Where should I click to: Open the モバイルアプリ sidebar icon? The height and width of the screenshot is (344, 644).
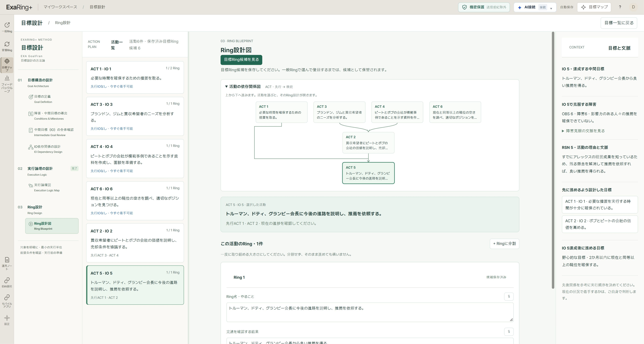pos(7,301)
